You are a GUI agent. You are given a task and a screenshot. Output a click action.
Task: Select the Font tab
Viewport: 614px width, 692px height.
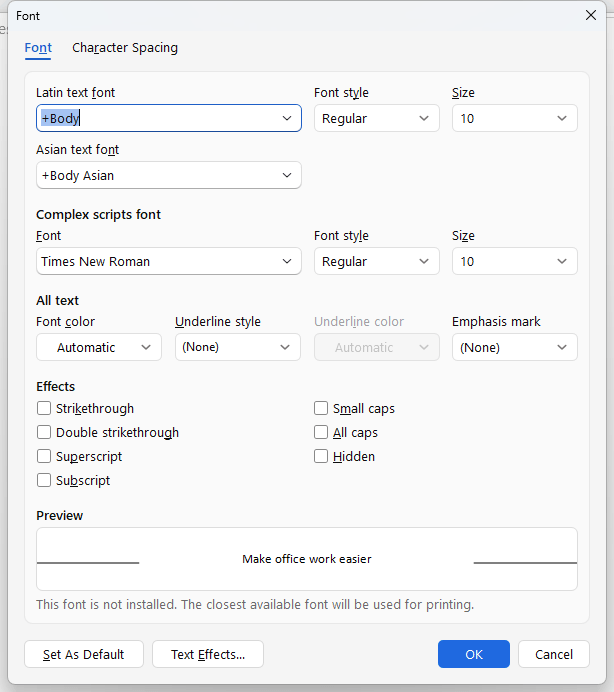click(x=38, y=48)
